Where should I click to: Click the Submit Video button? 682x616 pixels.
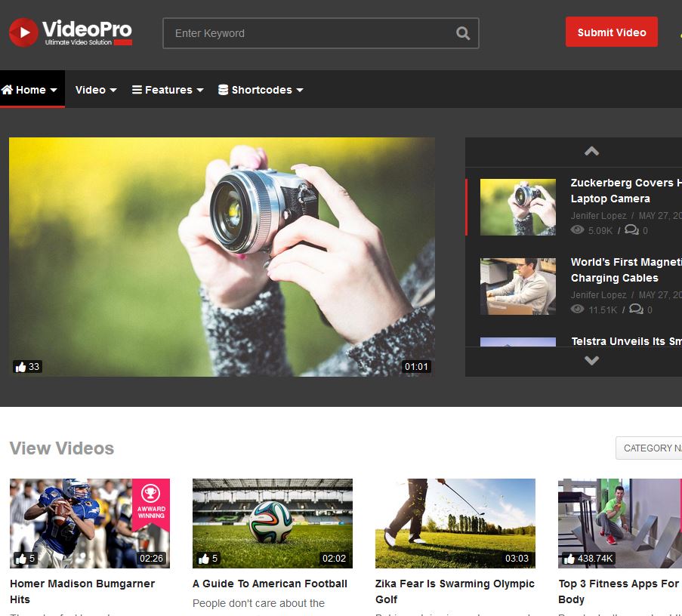tap(612, 32)
